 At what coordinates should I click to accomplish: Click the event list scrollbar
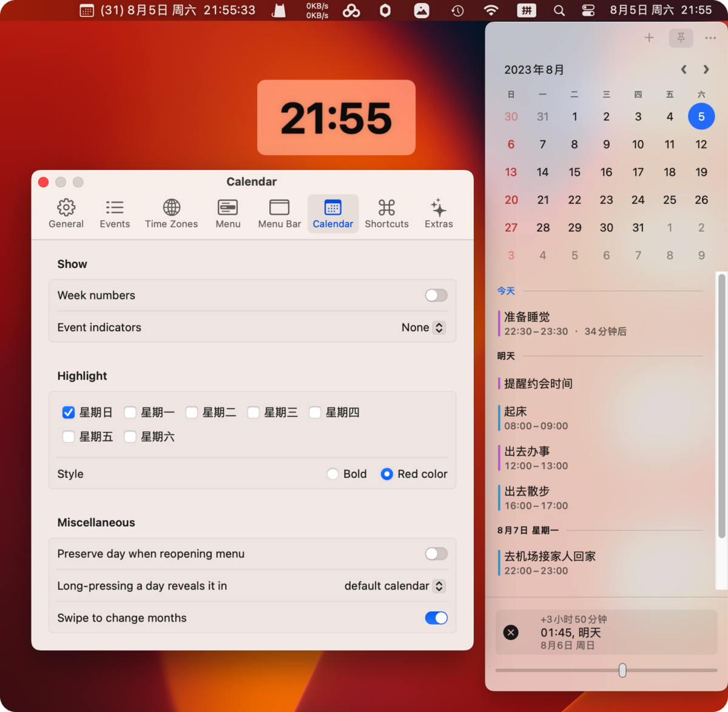pyautogui.click(x=721, y=407)
